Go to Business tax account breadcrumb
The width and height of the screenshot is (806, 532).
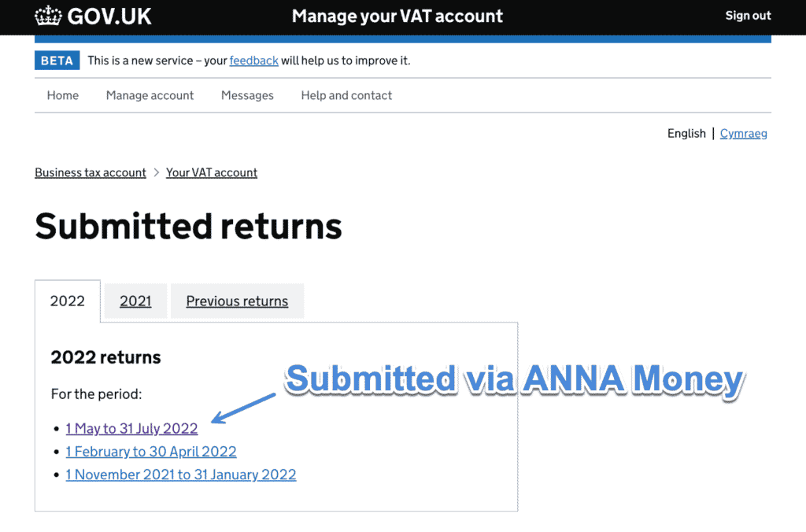click(91, 172)
